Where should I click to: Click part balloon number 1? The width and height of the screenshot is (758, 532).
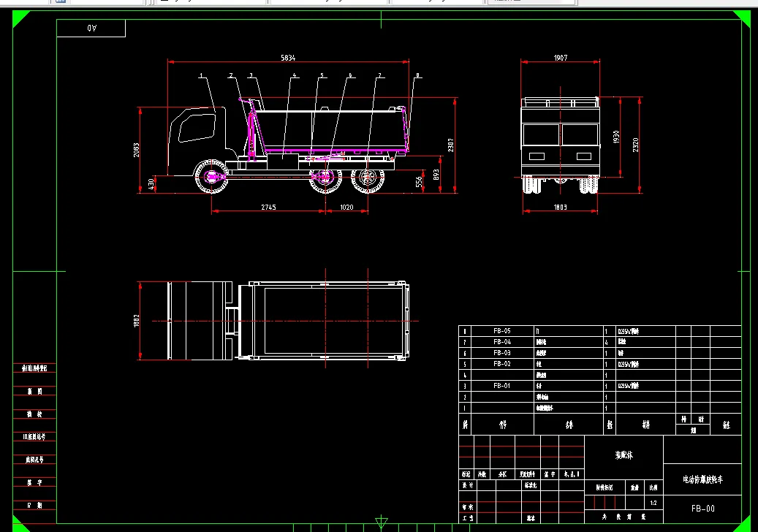coord(201,75)
